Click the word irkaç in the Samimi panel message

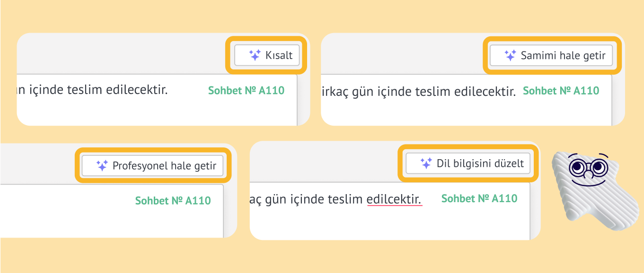coord(333,91)
